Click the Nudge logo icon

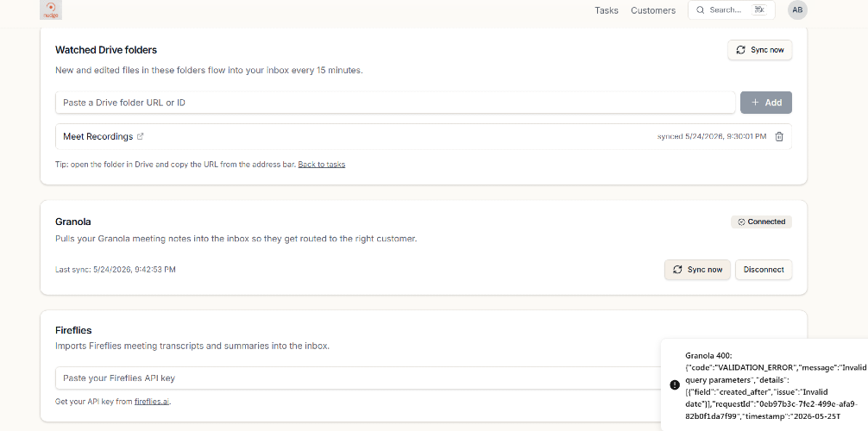point(51,10)
